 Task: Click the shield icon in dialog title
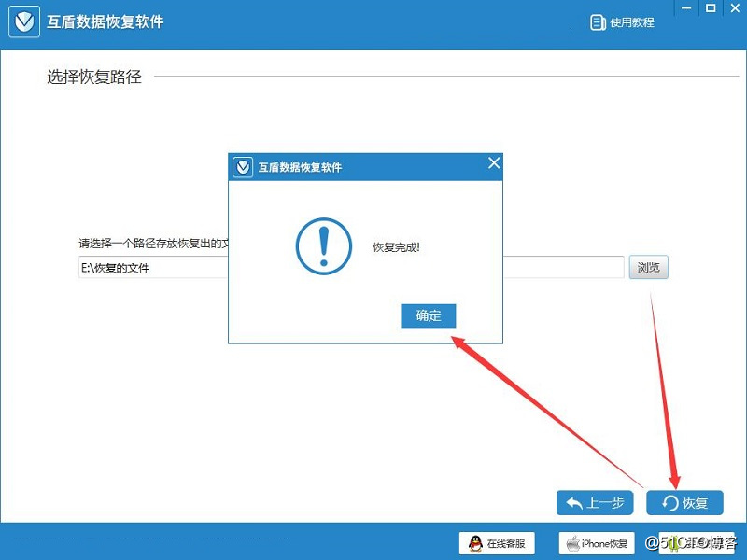(x=243, y=167)
